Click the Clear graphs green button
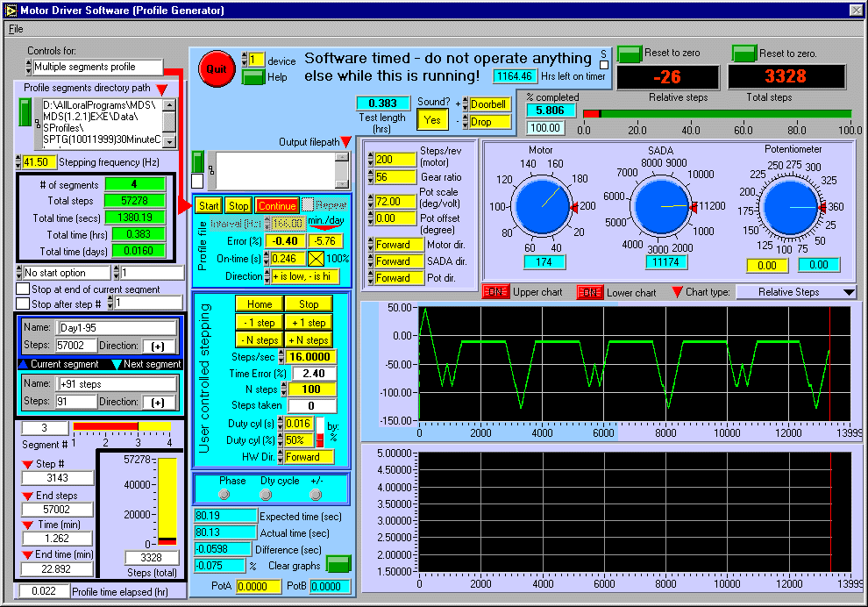The width and height of the screenshot is (868, 607). 338,564
